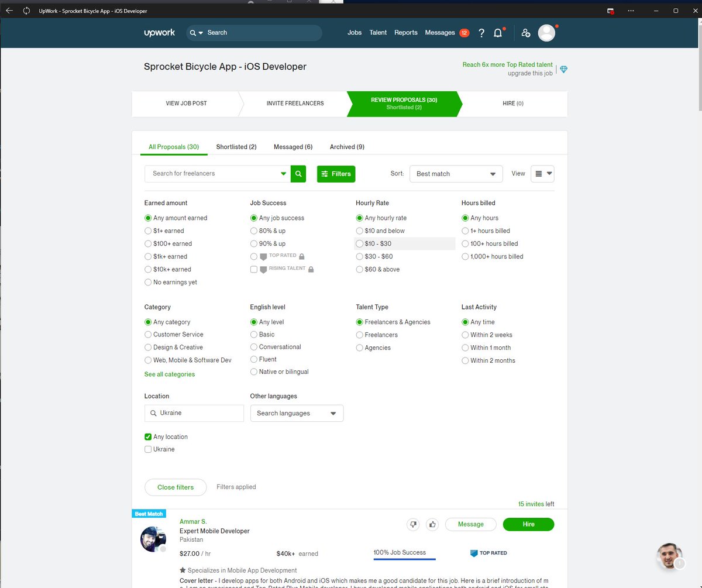Open the Archived proposals tab
The width and height of the screenshot is (702, 588).
pyautogui.click(x=346, y=147)
